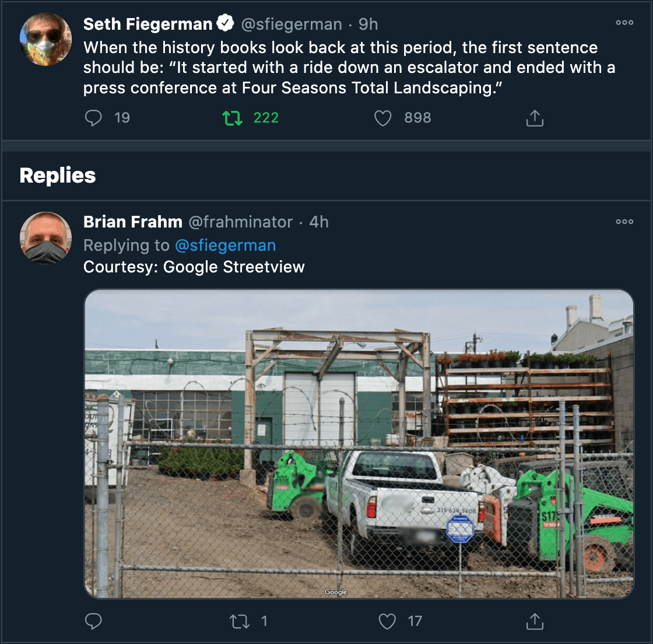
Task: Open Brian Frahm's profile picture
Action: pyautogui.click(x=45, y=237)
